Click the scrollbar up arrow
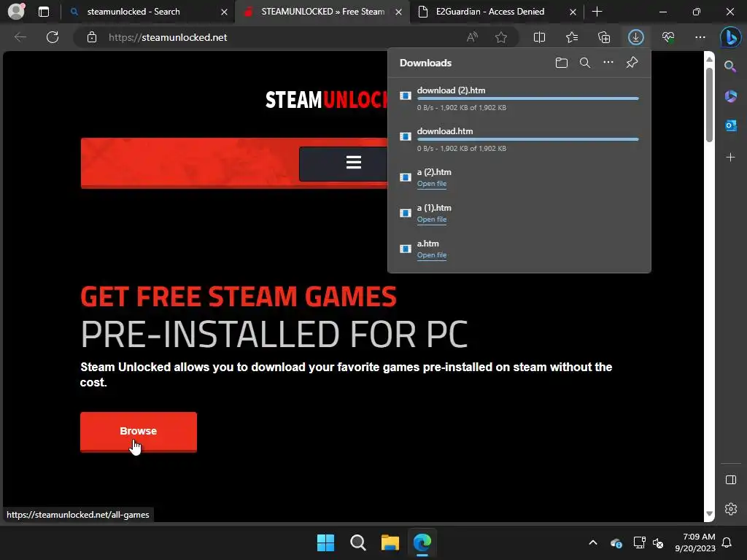 [x=709, y=59]
